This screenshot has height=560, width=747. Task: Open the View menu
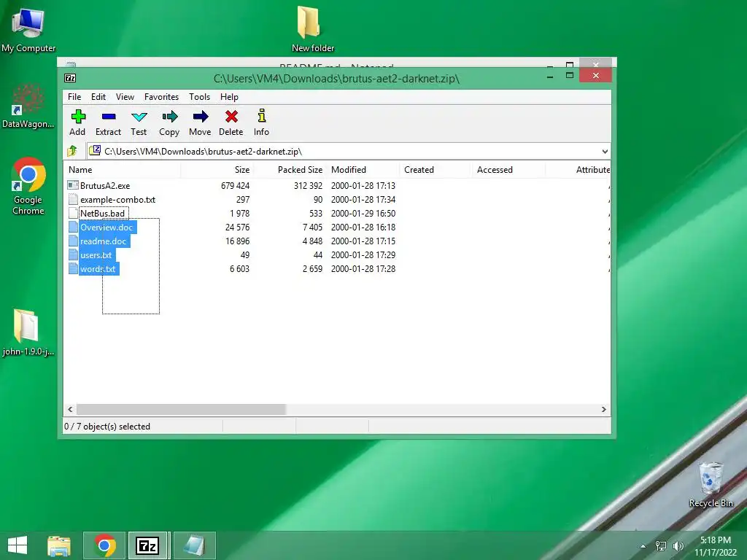pos(125,97)
